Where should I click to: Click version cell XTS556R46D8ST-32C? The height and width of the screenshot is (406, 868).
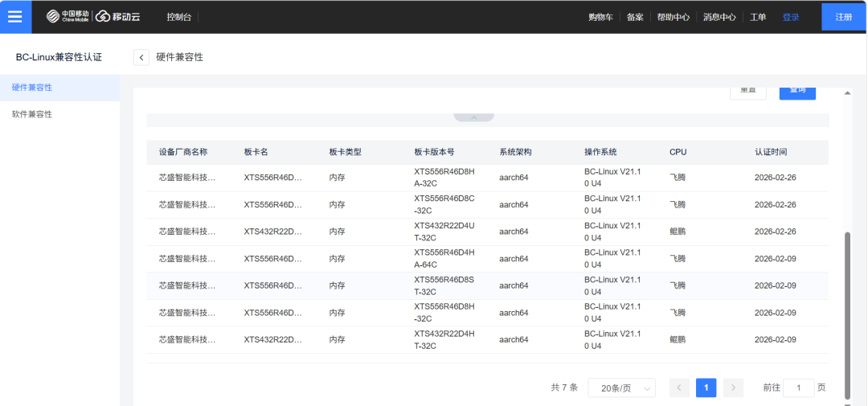(444, 285)
